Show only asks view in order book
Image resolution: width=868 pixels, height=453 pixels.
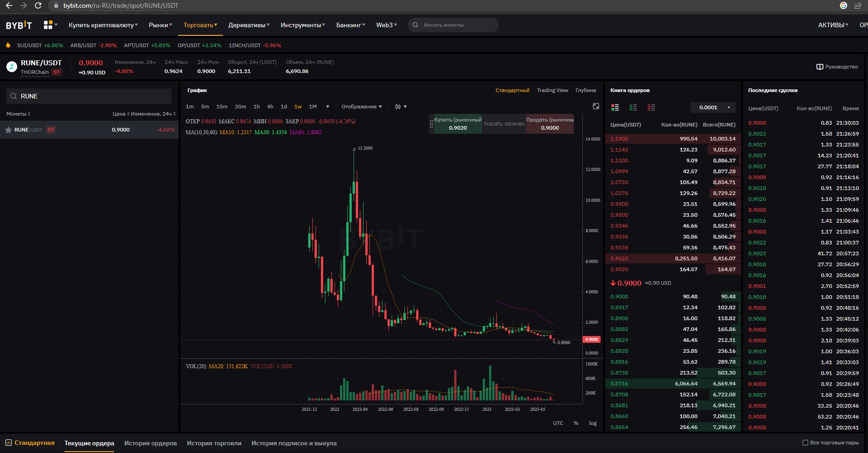click(x=651, y=107)
